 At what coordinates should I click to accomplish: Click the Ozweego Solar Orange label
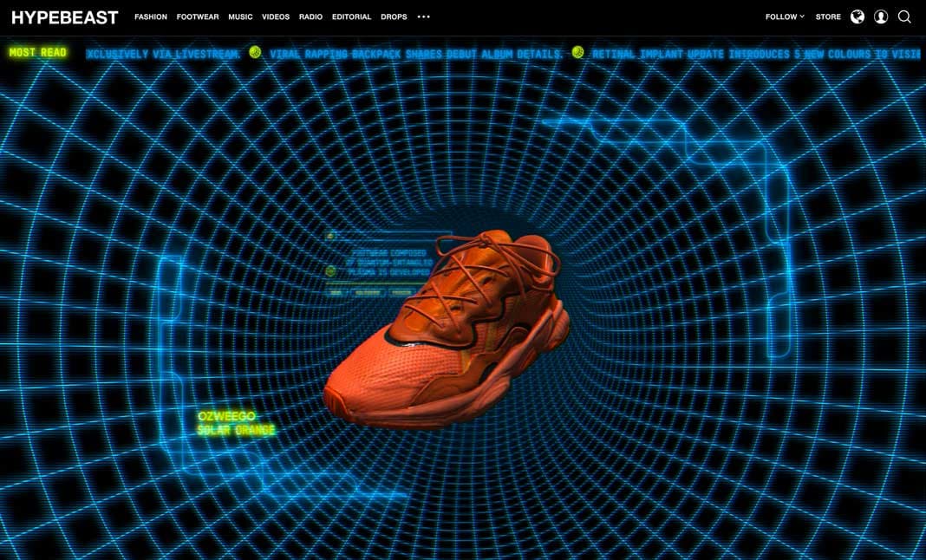[x=236, y=424]
